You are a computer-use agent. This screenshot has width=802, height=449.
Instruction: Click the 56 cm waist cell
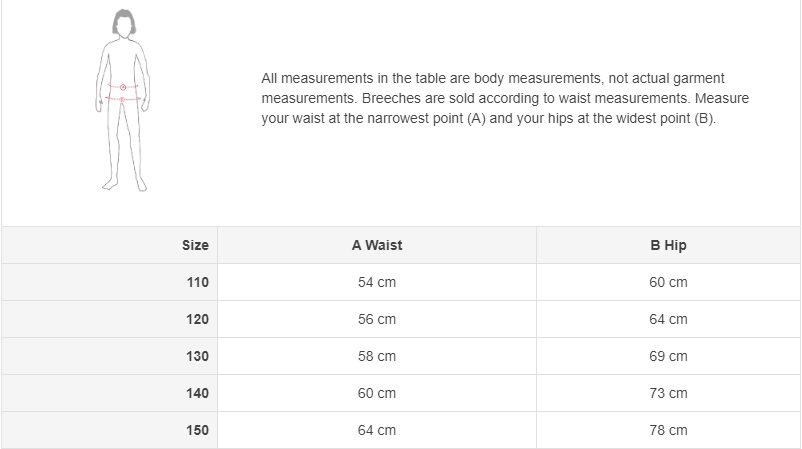tap(377, 319)
